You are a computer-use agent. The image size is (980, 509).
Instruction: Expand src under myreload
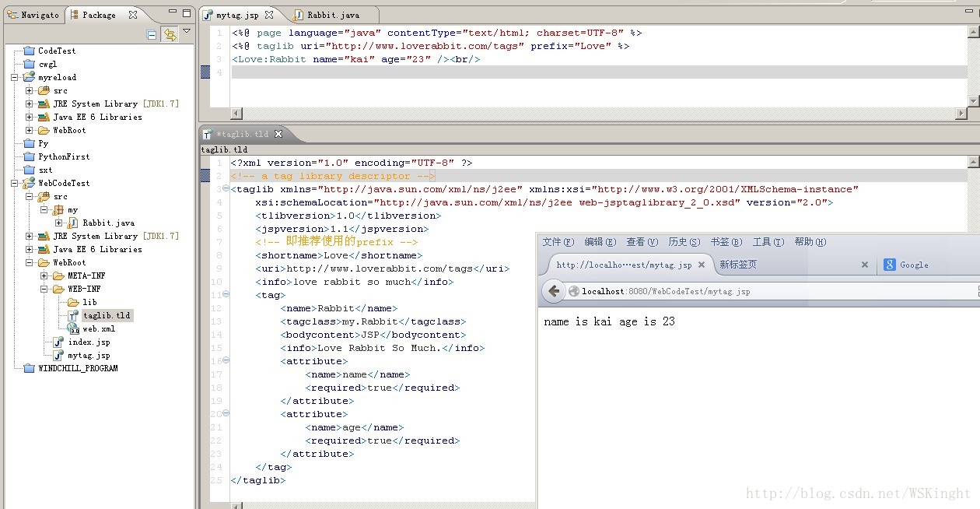30,90
